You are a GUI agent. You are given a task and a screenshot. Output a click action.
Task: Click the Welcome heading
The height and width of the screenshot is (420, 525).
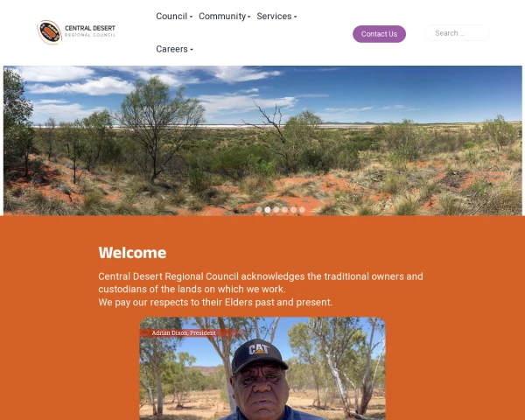132,253
